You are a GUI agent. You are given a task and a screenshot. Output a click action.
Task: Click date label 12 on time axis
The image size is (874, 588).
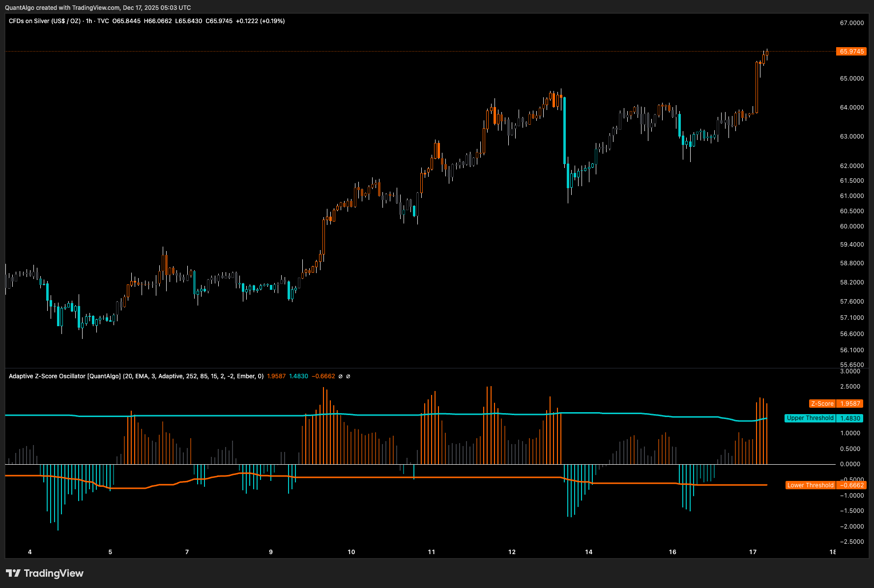click(512, 552)
